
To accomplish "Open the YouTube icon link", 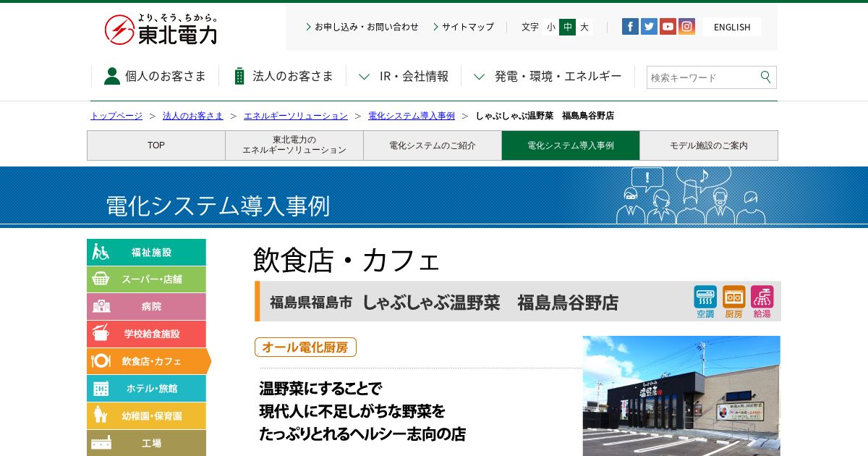I will pos(668,27).
